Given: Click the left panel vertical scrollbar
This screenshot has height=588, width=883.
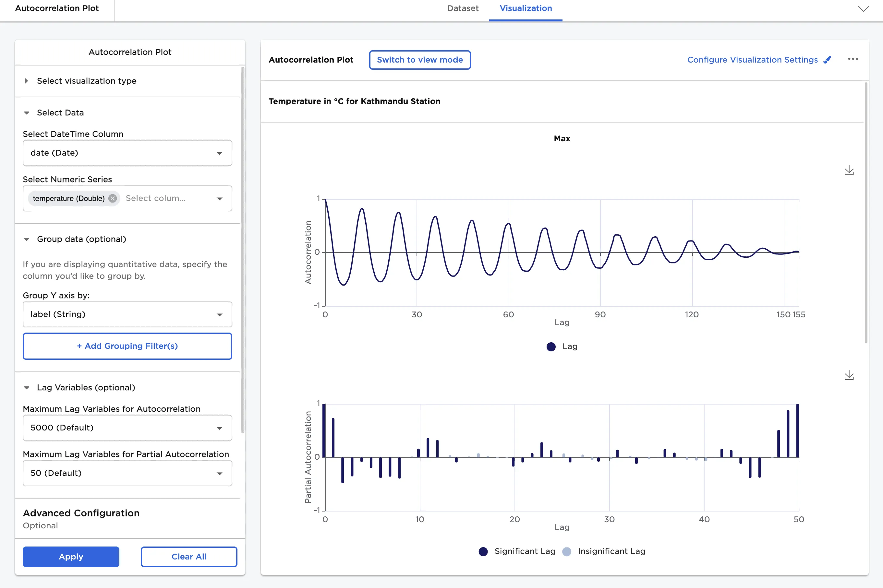Looking at the screenshot, I should click(x=242, y=248).
